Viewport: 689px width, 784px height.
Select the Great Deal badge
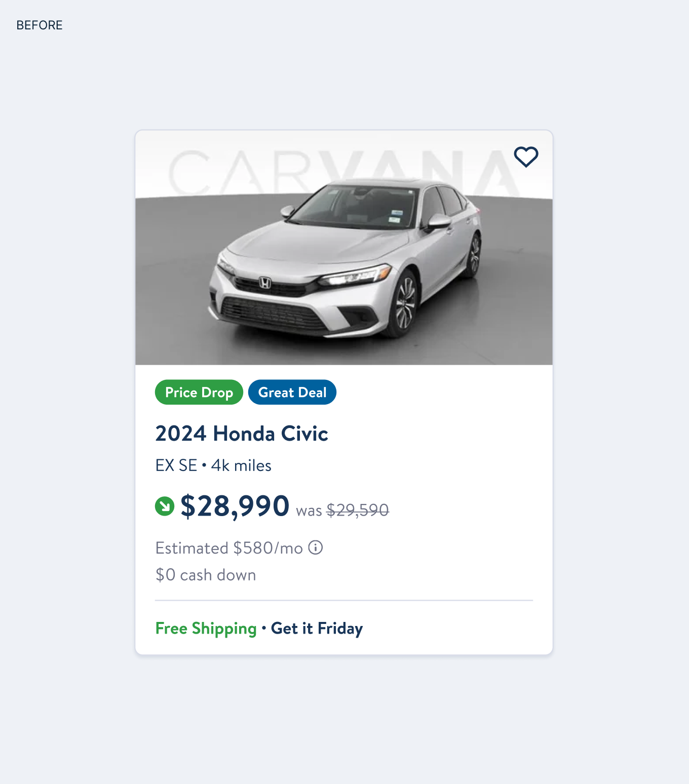tap(292, 393)
